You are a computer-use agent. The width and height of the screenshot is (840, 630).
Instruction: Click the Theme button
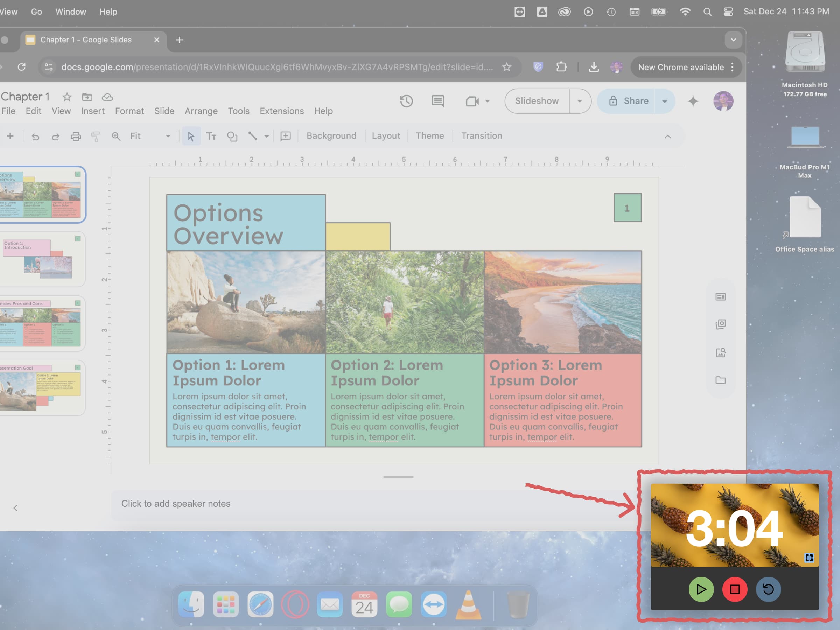(429, 135)
